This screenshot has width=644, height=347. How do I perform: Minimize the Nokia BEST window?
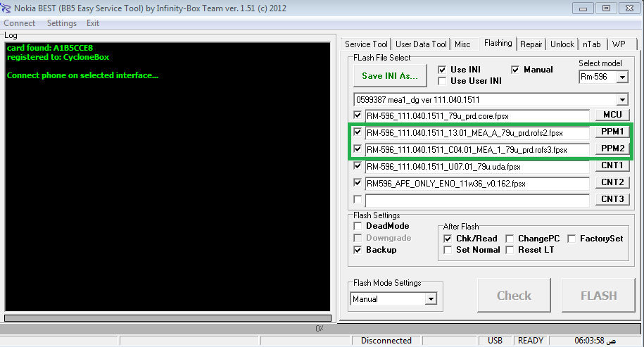click(x=583, y=8)
